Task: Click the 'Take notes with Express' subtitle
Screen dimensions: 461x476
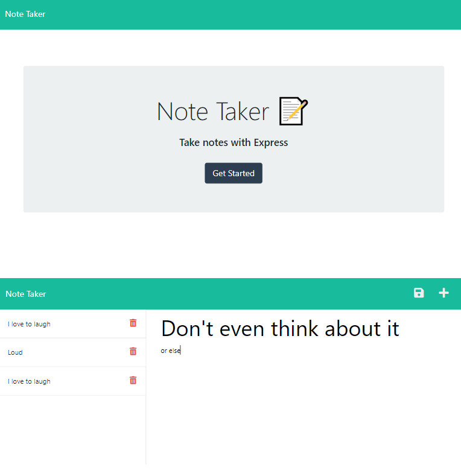Action: [234, 143]
